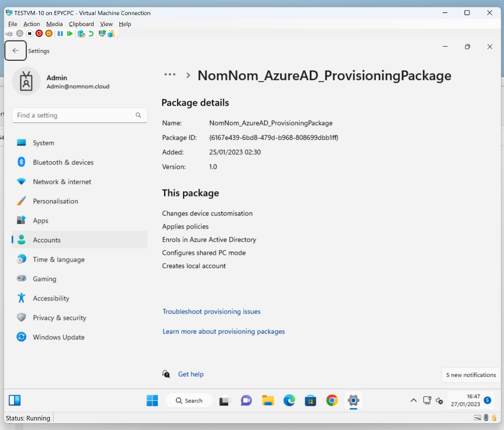Select Windows Update in the sidebar
This screenshot has width=504, height=430.
pyautogui.click(x=57, y=337)
